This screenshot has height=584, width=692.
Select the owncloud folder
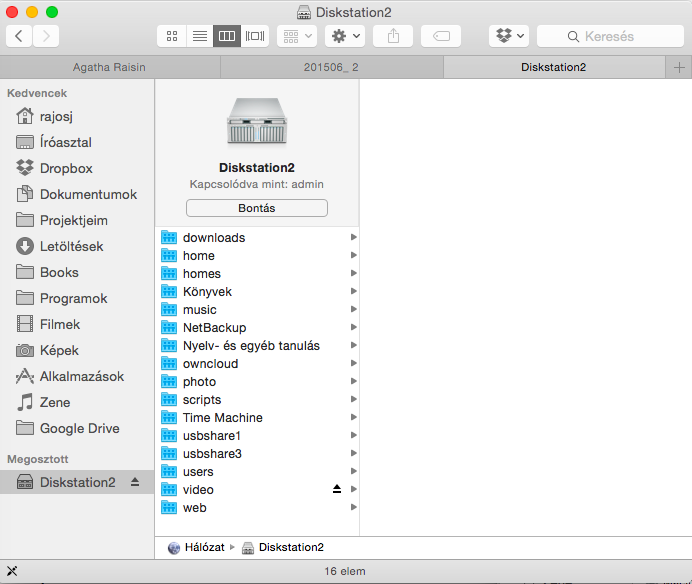click(257, 364)
